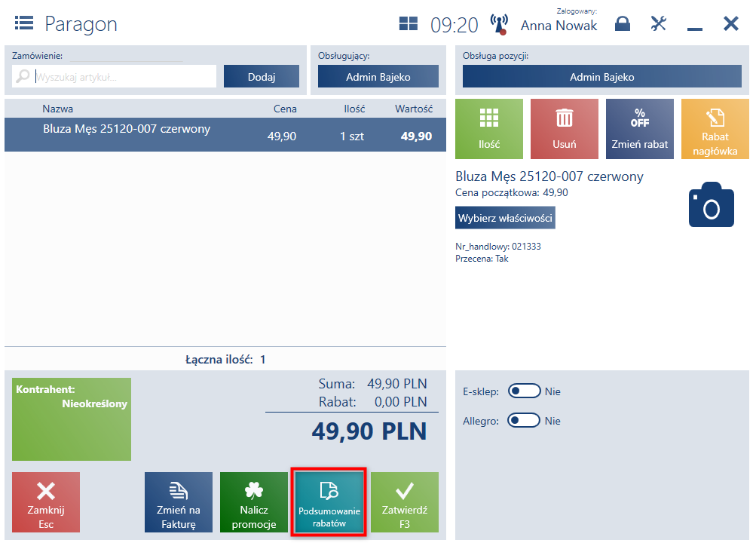Viewport: 756px width, 543px height.
Task: Click the camera photo icon
Action: pos(712,204)
